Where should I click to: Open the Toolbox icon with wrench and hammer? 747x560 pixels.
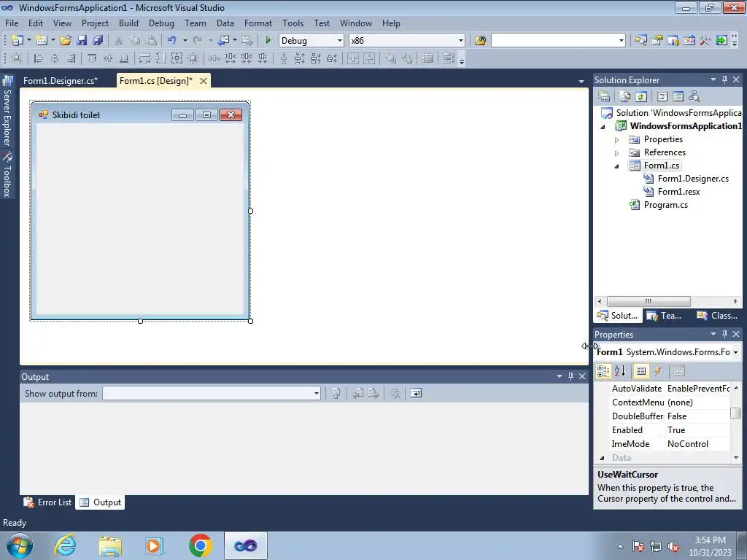[705, 41]
